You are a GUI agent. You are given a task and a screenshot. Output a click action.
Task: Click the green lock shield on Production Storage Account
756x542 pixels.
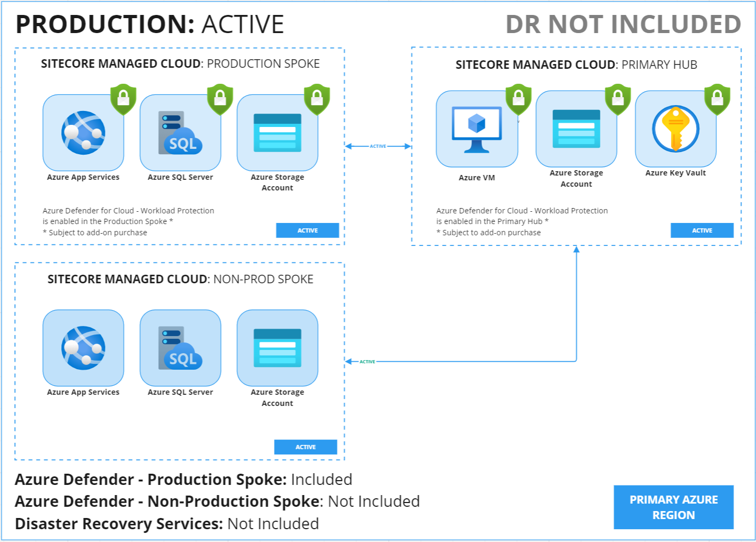317,99
